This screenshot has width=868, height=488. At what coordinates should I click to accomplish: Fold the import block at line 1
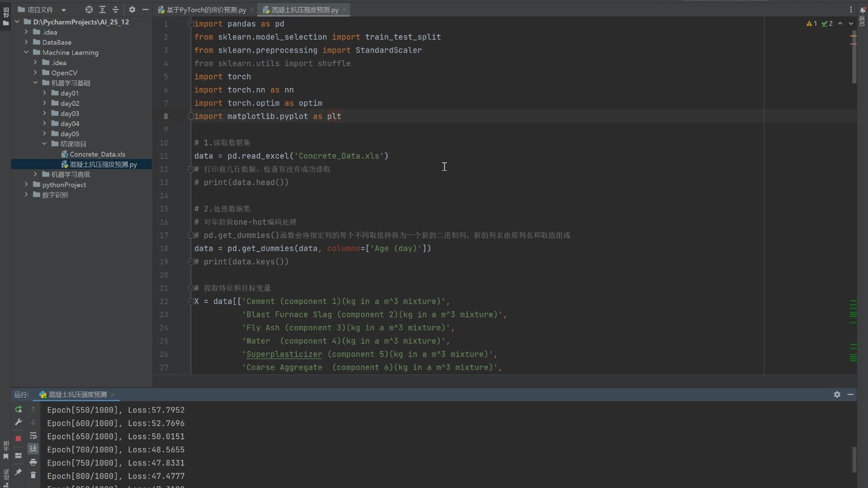click(x=191, y=24)
